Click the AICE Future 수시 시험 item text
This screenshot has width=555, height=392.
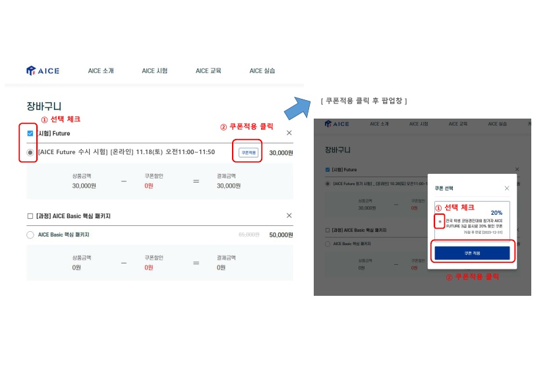coord(127,152)
